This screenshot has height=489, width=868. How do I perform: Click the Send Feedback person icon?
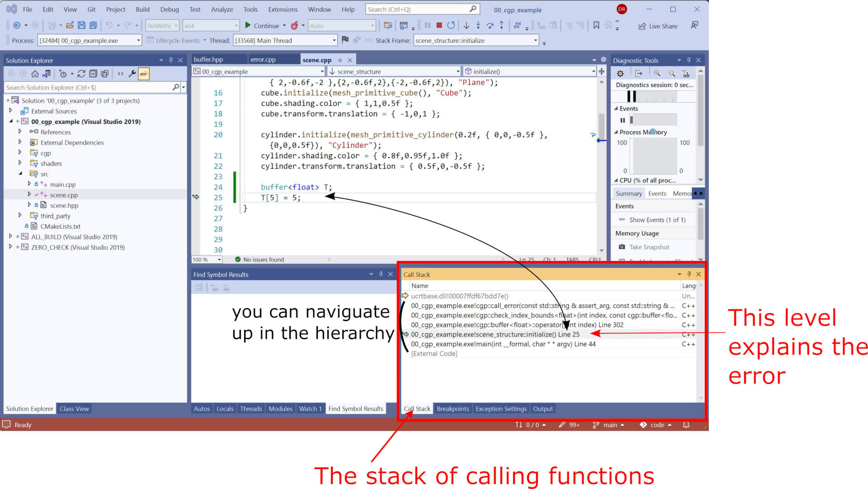694,25
